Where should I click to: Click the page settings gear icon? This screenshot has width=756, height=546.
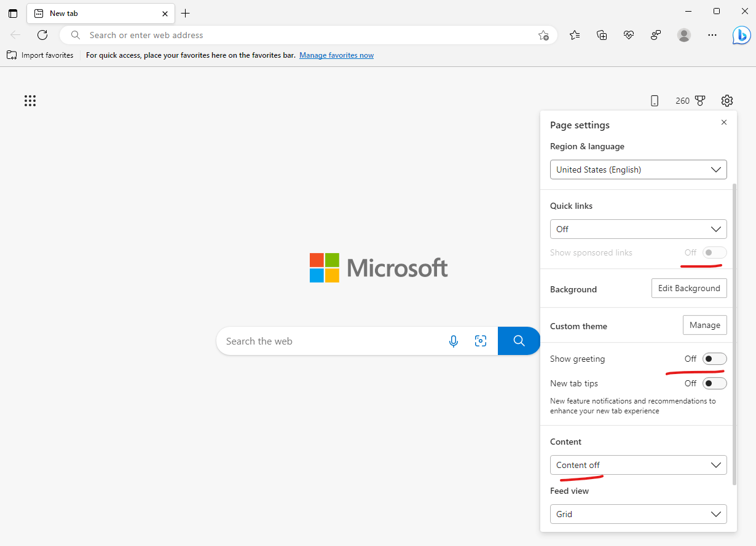click(x=727, y=101)
